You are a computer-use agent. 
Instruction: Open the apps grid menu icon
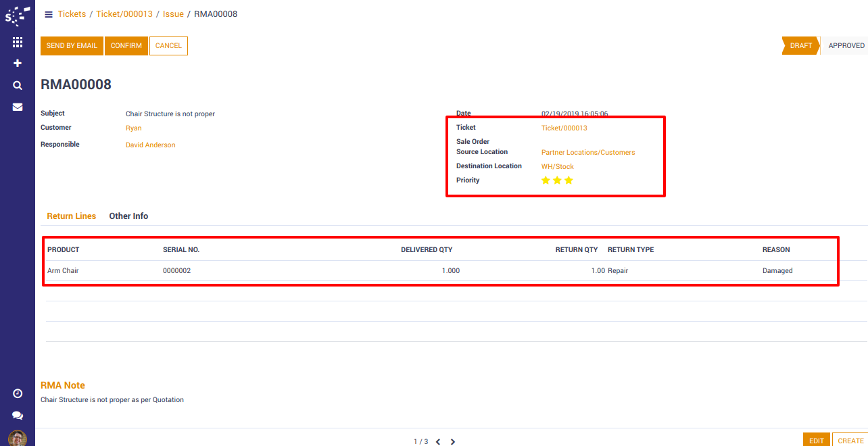18,42
